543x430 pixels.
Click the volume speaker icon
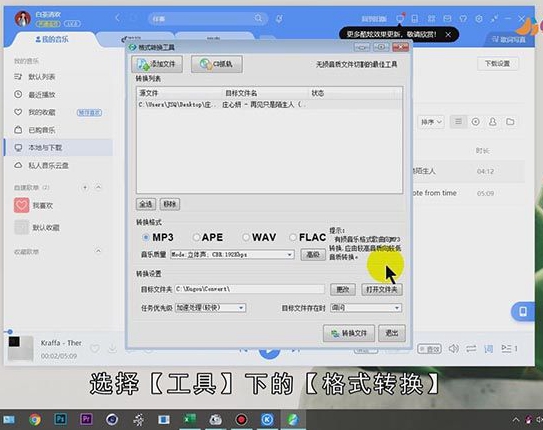click(x=454, y=348)
